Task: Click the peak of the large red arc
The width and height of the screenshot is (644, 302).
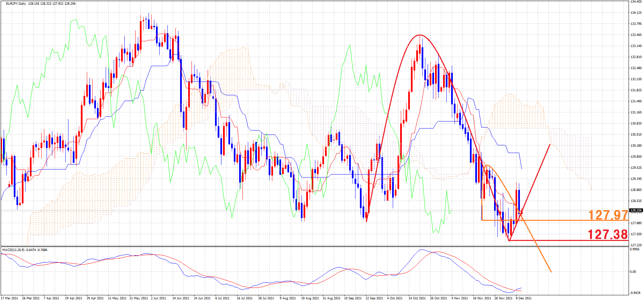Action: pyautogui.click(x=419, y=35)
